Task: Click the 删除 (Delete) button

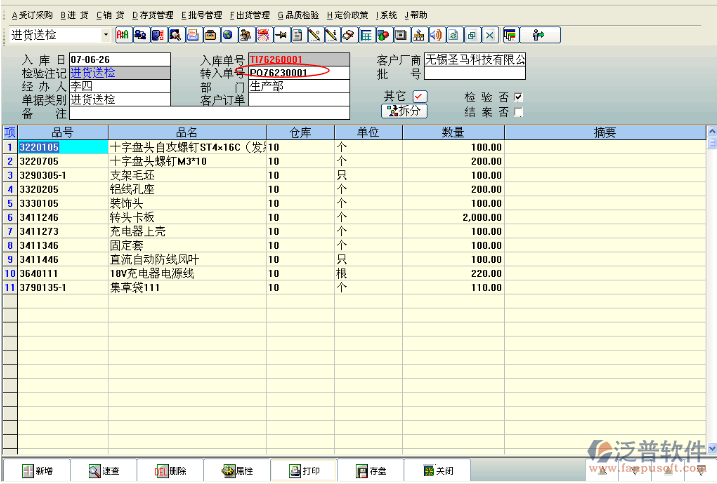Action: tap(170, 470)
